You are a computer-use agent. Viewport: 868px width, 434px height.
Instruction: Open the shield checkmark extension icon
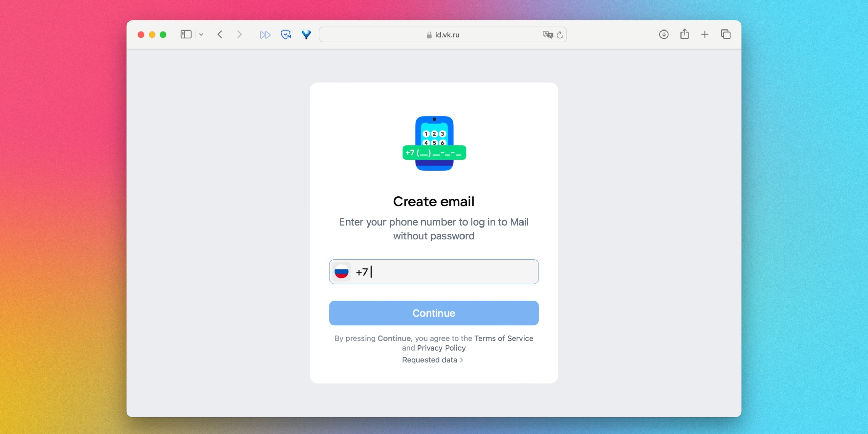(x=286, y=35)
